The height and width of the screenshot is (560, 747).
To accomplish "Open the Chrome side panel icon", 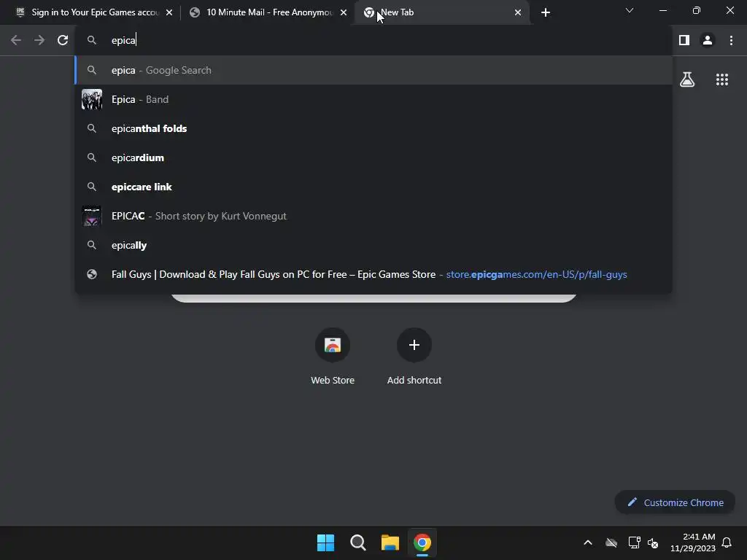I will pos(684,41).
